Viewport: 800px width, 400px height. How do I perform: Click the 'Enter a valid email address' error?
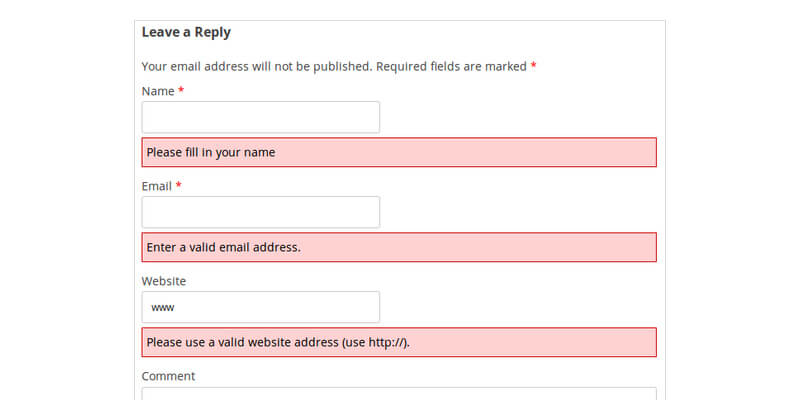pyautogui.click(x=223, y=247)
